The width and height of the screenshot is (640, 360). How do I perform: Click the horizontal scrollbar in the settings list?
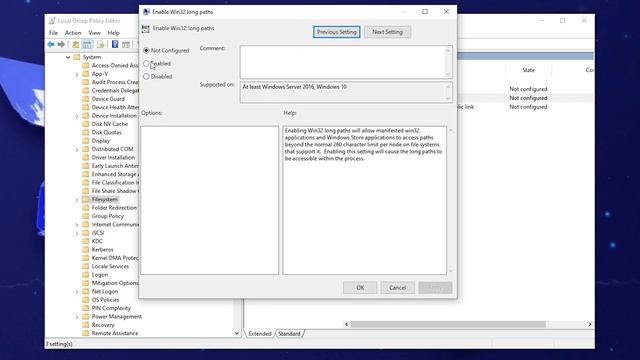tap(448, 324)
